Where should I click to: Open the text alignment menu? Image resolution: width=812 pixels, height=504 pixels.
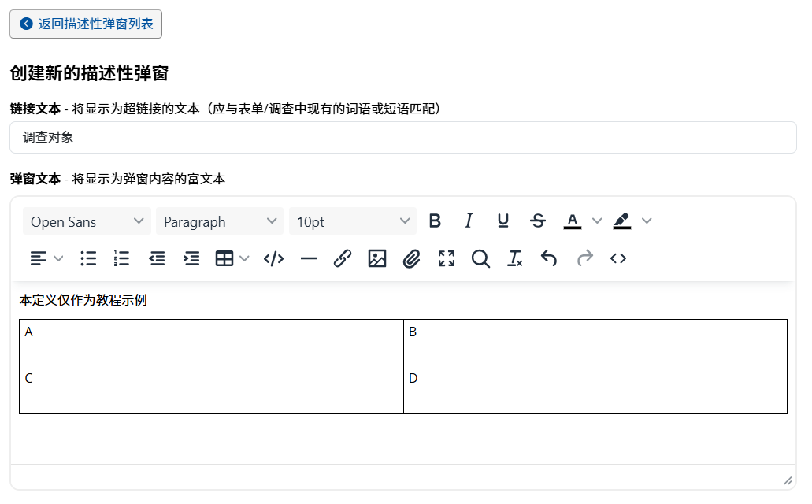(46, 258)
